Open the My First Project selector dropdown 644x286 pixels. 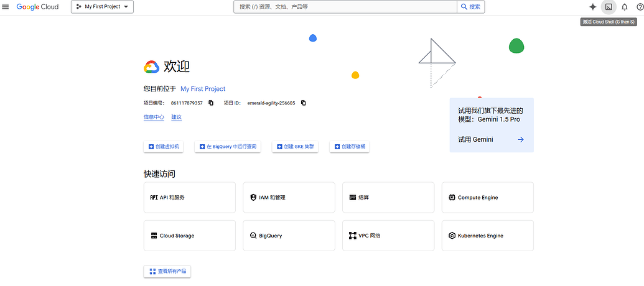pos(102,7)
